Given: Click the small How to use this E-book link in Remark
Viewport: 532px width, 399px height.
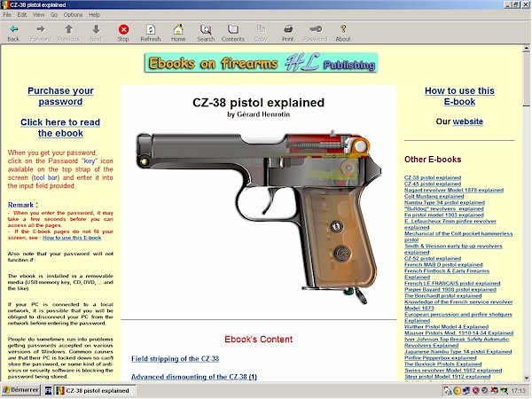Looking at the screenshot, I should (72, 238).
